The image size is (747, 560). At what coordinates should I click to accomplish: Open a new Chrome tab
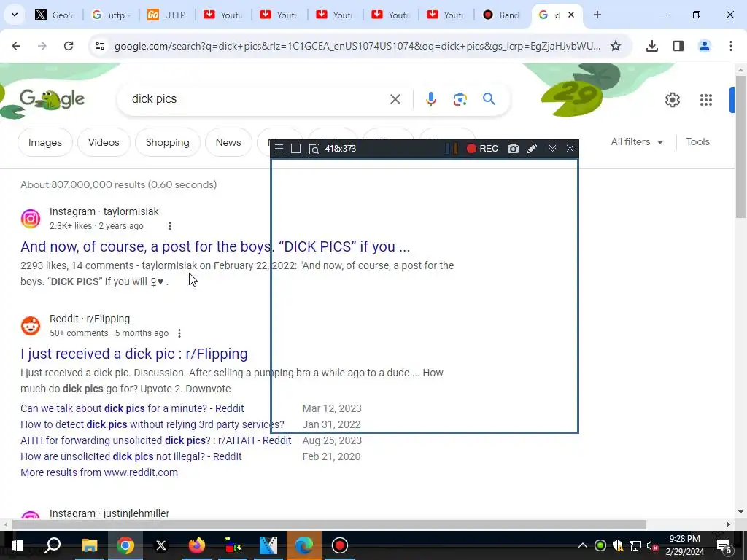coord(597,15)
